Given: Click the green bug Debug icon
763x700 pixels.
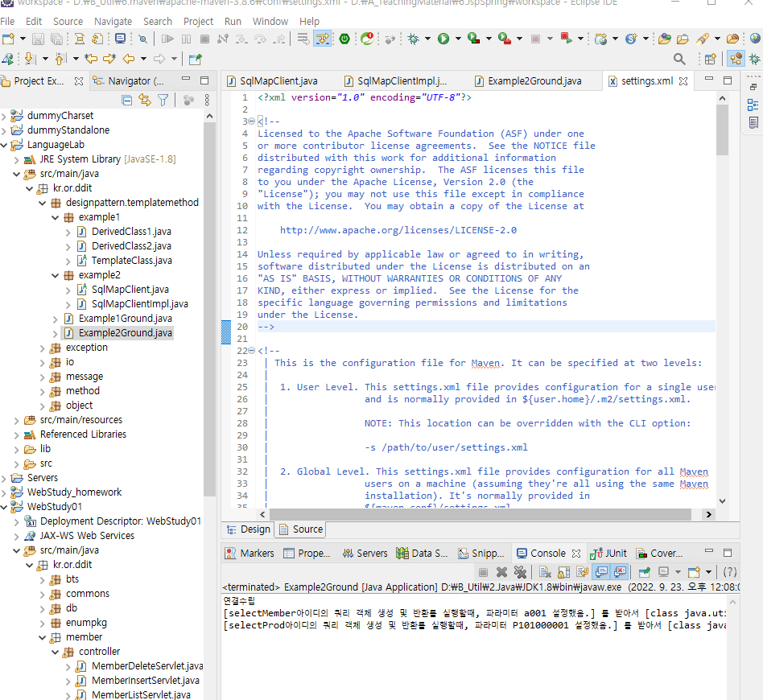Looking at the screenshot, I should coord(413,39).
